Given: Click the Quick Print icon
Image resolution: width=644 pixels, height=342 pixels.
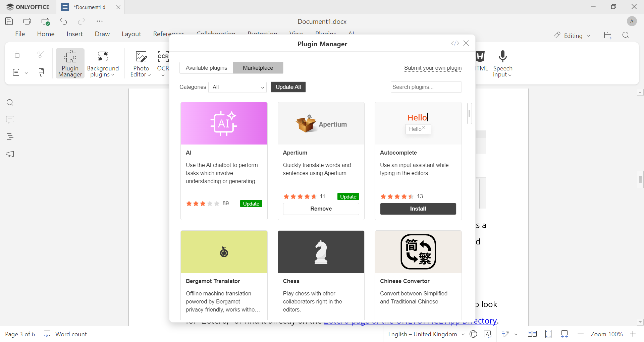Looking at the screenshot, I should tap(46, 21).
